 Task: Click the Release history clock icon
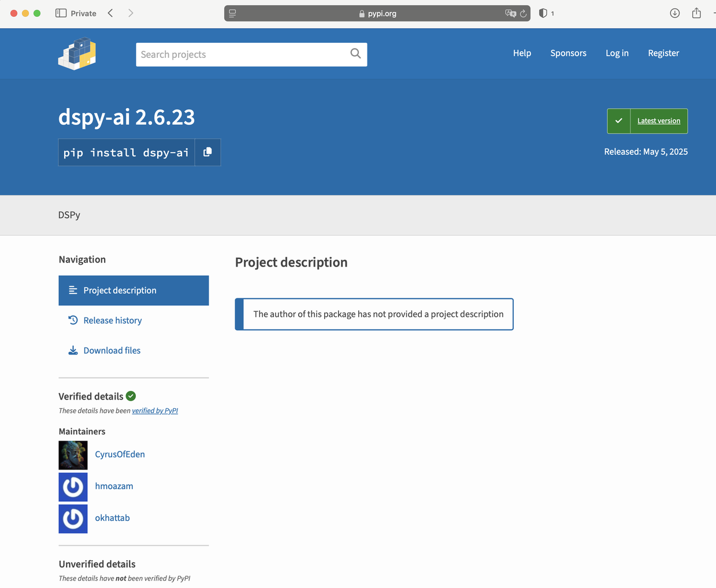coord(73,320)
